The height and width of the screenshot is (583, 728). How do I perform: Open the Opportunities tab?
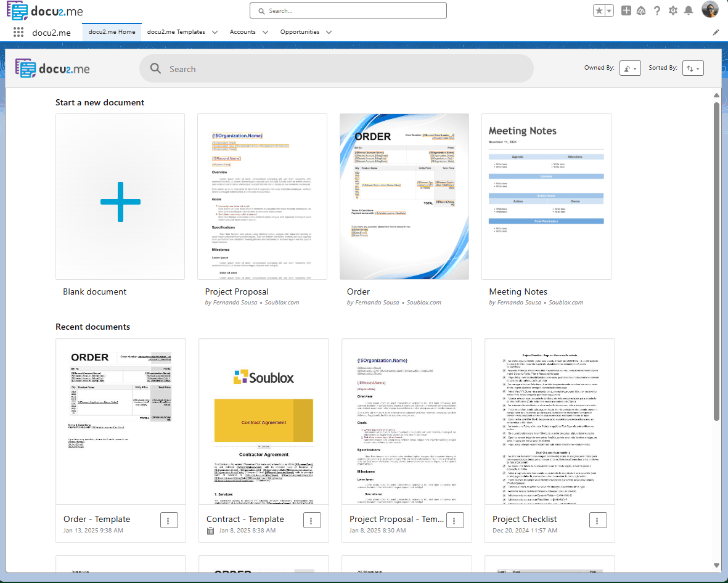pyautogui.click(x=300, y=32)
